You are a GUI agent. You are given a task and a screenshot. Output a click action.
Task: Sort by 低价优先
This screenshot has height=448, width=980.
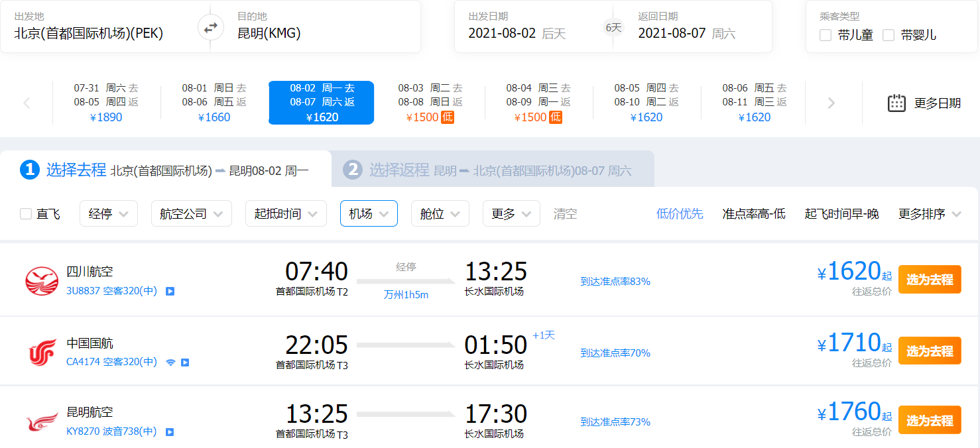pos(680,214)
